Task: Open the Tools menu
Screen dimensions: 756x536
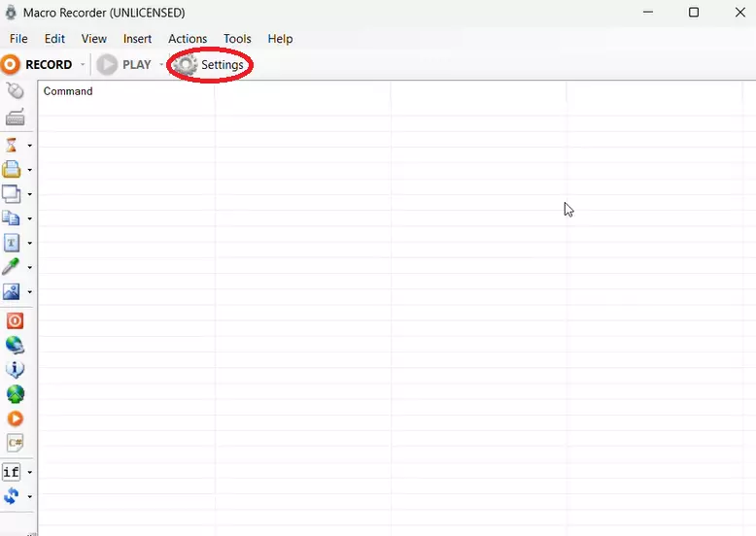Action: pyautogui.click(x=237, y=39)
